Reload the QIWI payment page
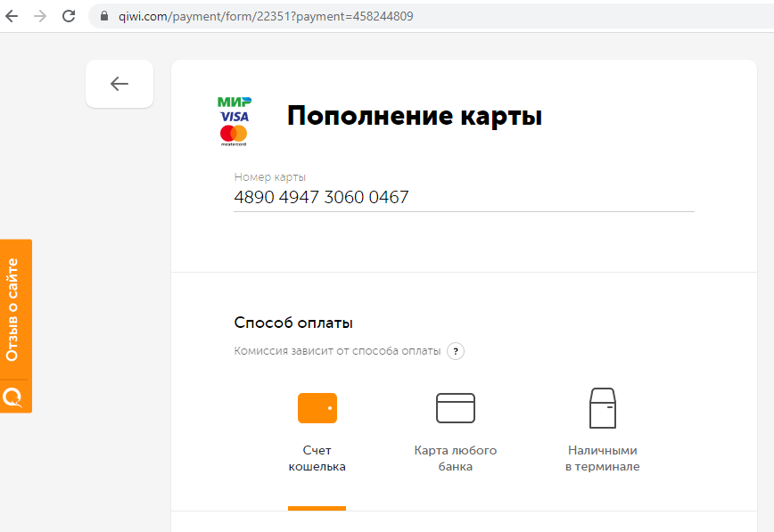 (x=69, y=16)
